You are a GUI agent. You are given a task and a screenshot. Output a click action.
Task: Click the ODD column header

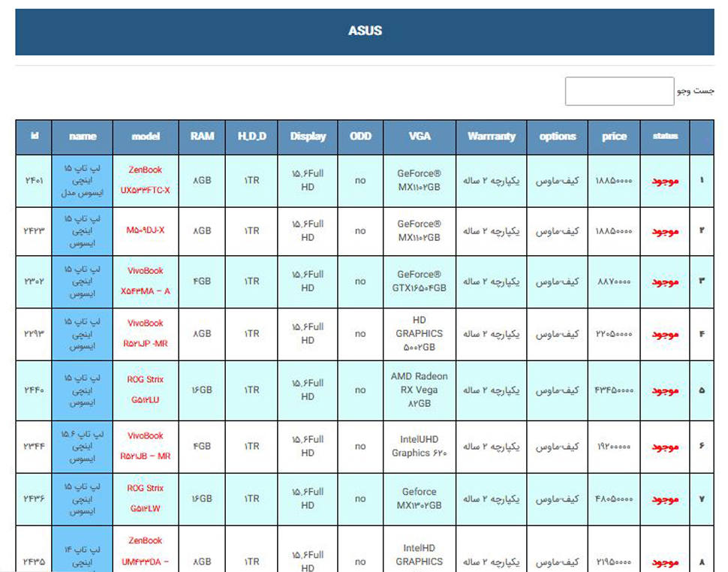tap(361, 137)
